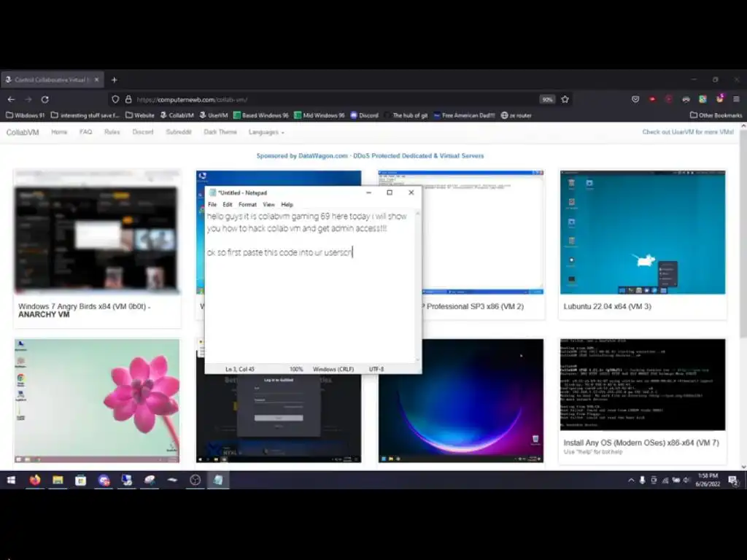This screenshot has height=560, width=747.
Task: Open the Windows Start menu
Action: click(x=11, y=480)
